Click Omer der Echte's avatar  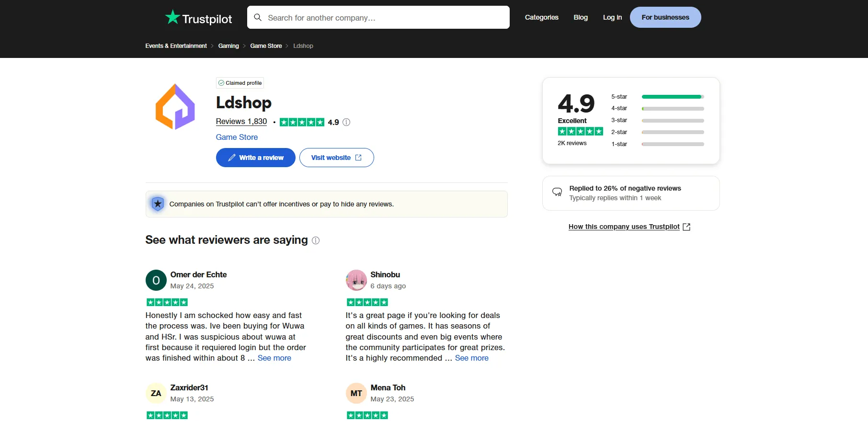(156, 280)
